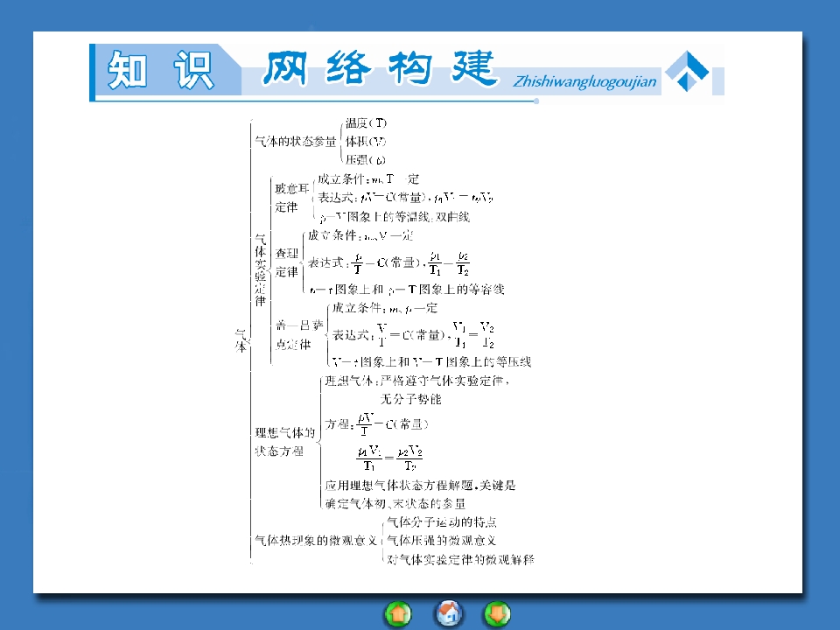Click the home icon button
This screenshot has height=630, width=840.
point(449,614)
